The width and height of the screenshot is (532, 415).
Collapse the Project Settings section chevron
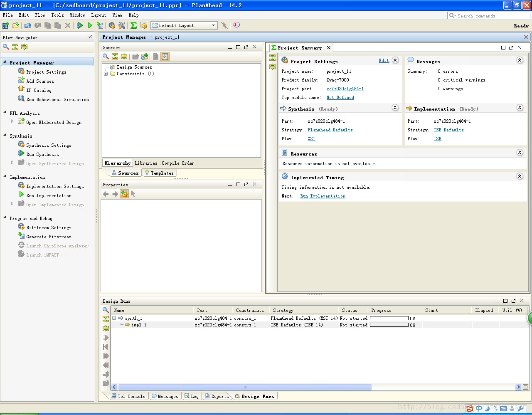(395, 60)
